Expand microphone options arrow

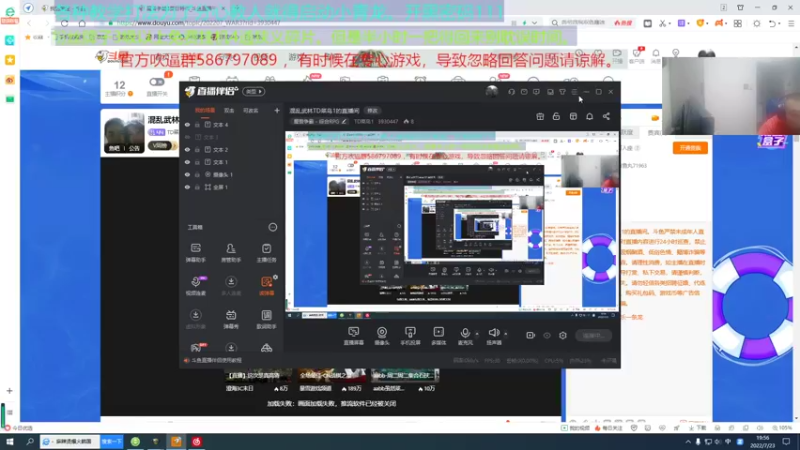coord(477,334)
